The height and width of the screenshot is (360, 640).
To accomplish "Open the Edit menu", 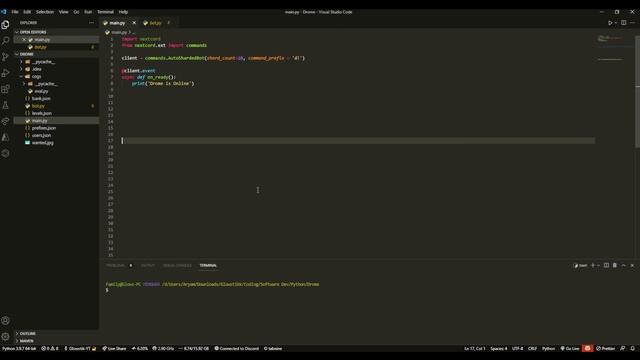I will tap(27, 12).
